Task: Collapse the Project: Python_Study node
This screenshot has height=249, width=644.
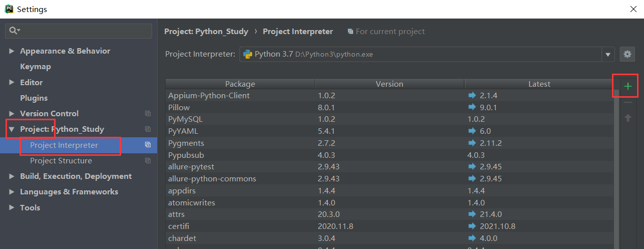Action: click(12, 129)
